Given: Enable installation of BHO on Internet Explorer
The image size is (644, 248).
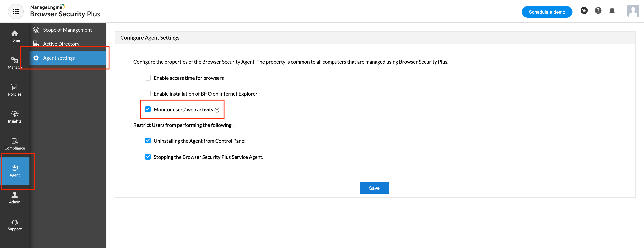Looking at the screenshot, I should coord(148,93).
